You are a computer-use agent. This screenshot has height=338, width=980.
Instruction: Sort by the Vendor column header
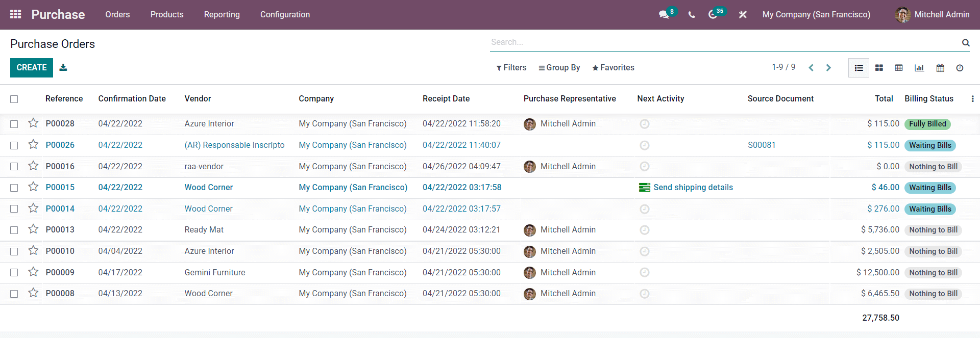tap(198, 99)
